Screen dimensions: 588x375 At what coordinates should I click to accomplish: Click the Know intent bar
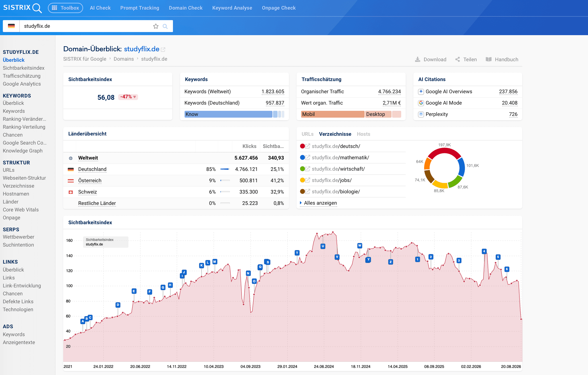coord(229,114)
